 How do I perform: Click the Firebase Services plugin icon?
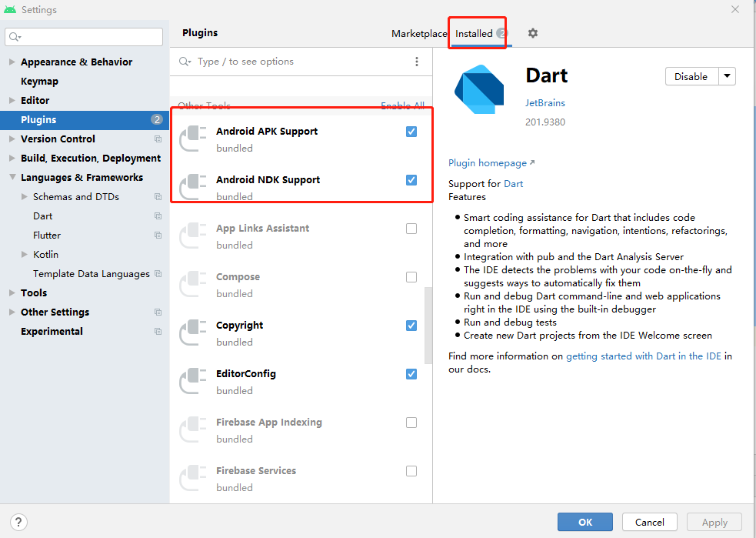coord(193,478)
